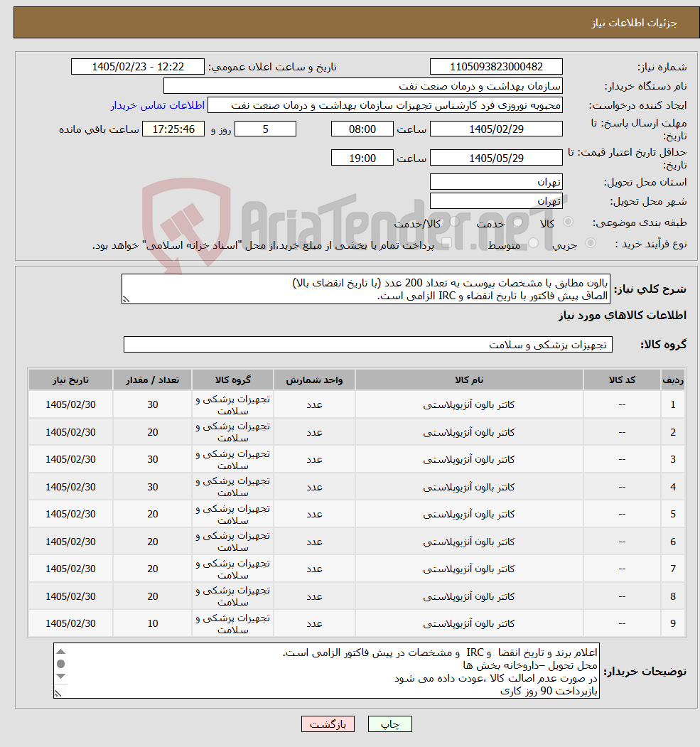
Task: Click the 08:00 deadline time field
Action: coord(362,129)
